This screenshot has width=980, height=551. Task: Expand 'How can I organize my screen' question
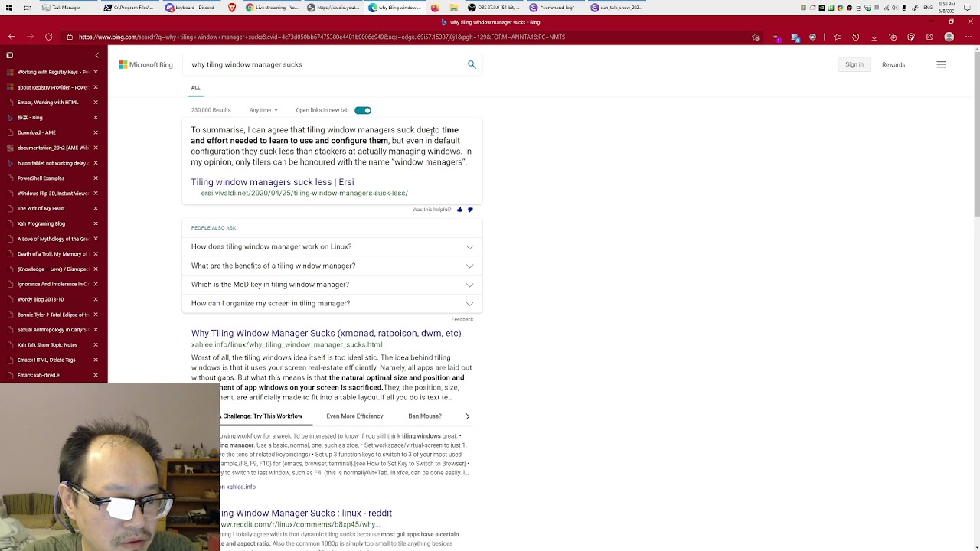(x=332, y=303)
